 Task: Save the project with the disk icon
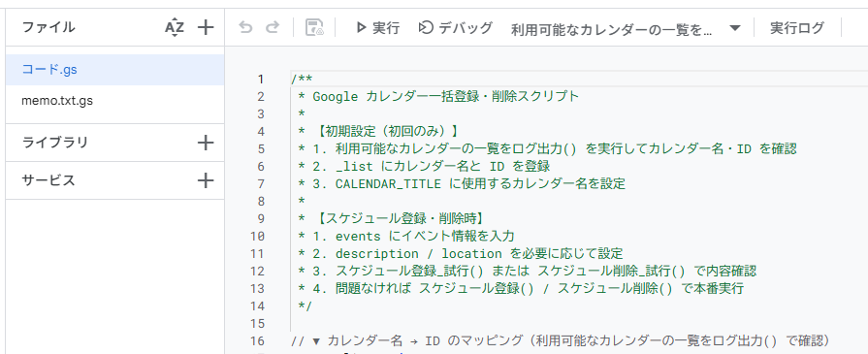pos(314,28)
